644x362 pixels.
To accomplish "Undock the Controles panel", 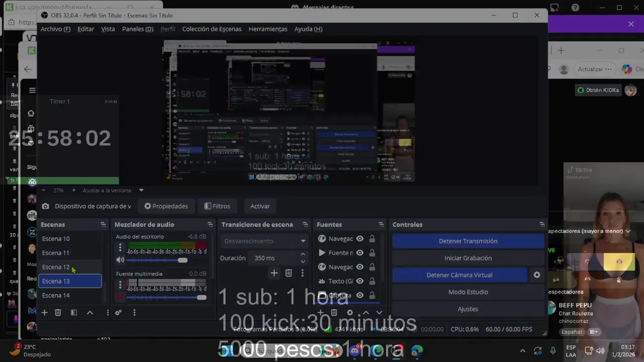I will pyautogui.click(x=542, y=225).
